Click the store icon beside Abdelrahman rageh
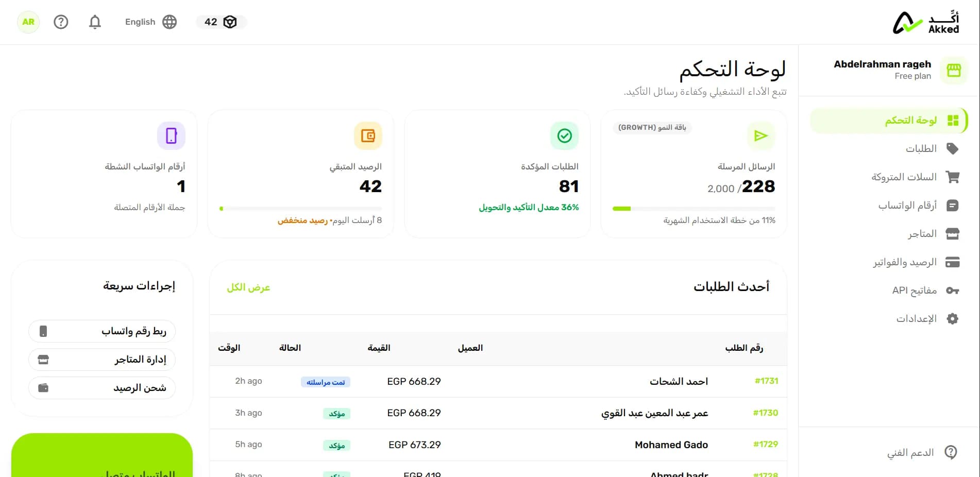 tap(954, 70)
